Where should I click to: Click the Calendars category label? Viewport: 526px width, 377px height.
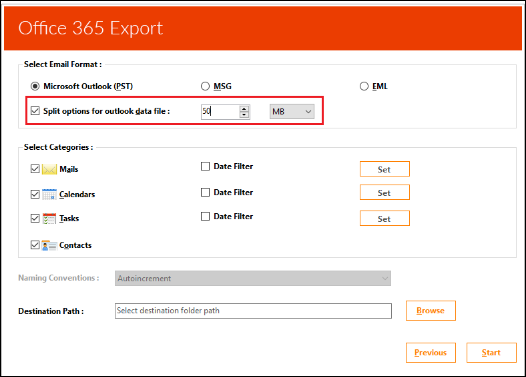77,195
